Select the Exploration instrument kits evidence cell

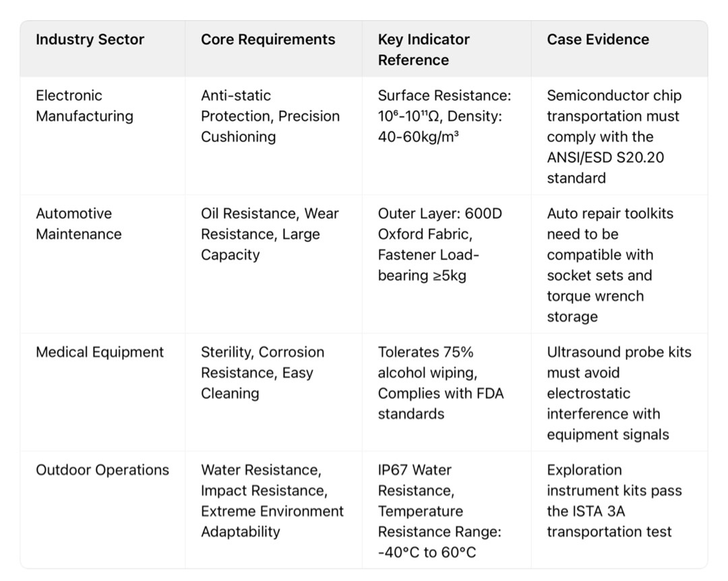click(613, 501)
